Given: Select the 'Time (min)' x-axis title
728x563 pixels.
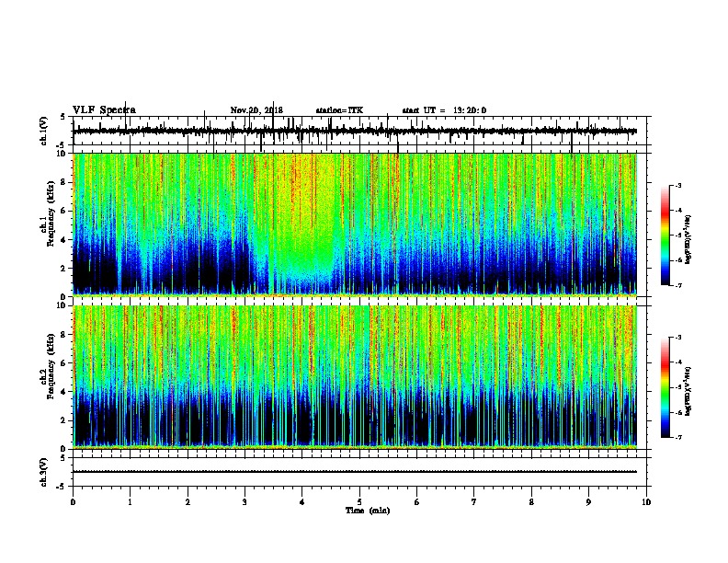Looking at the screenshot, I should pos(368,511).
